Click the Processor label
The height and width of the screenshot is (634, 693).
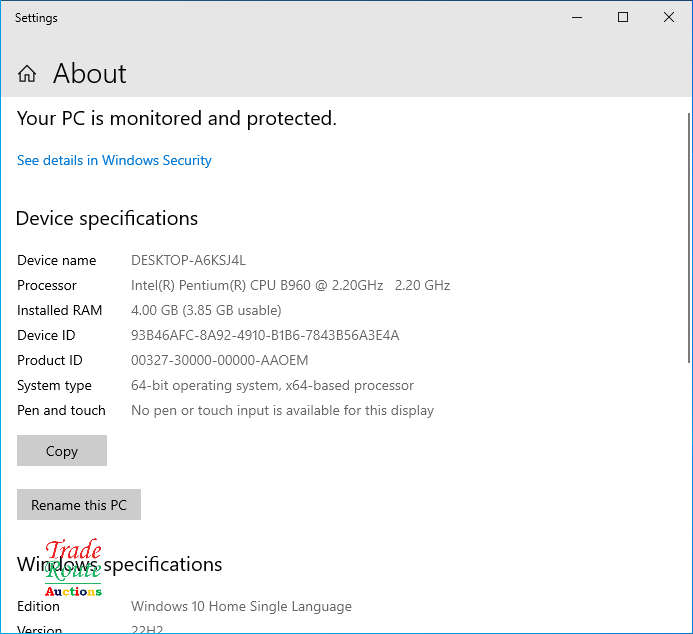tap(47, 285)
